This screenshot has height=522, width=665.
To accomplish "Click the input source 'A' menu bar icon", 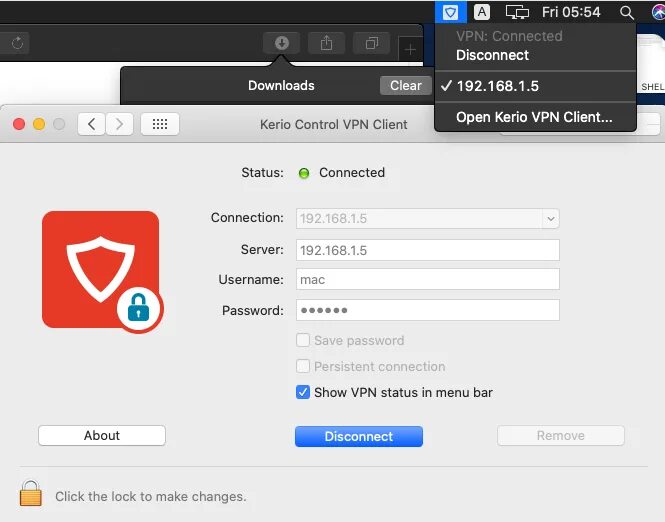I will point(482,12).
